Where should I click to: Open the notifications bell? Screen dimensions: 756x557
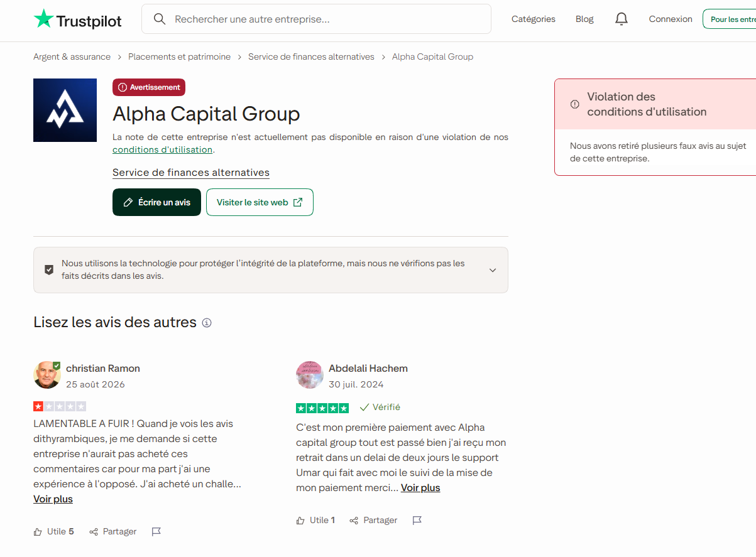[621, 19]
